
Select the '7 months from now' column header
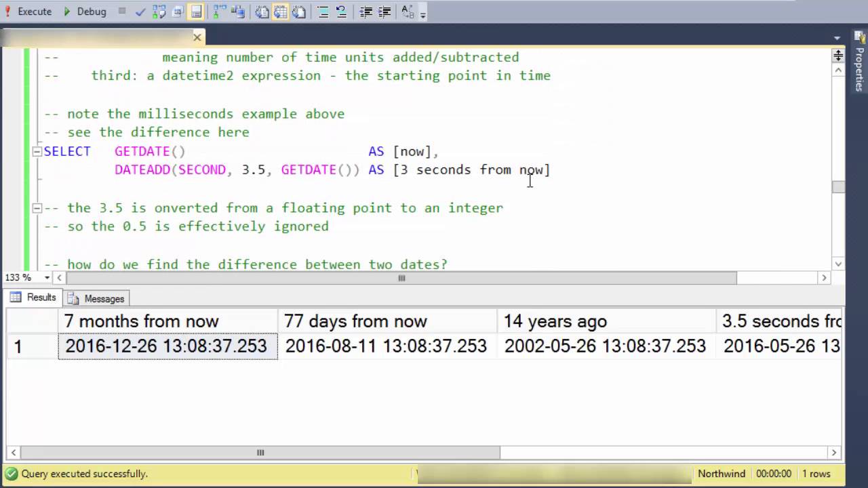pos(167,321)
